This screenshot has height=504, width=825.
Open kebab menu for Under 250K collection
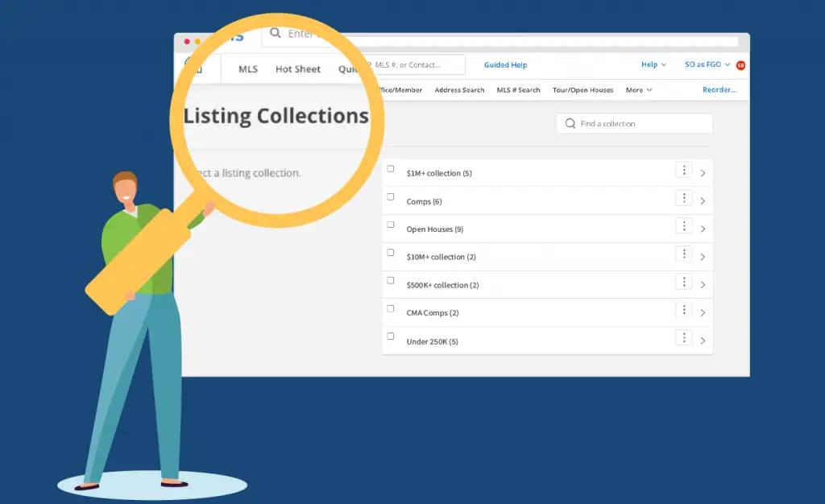pyautogui.click(x=683, y=338)
